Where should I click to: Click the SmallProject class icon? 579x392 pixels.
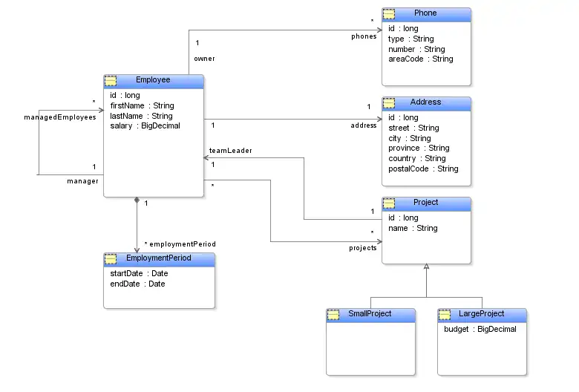(333, 315)
